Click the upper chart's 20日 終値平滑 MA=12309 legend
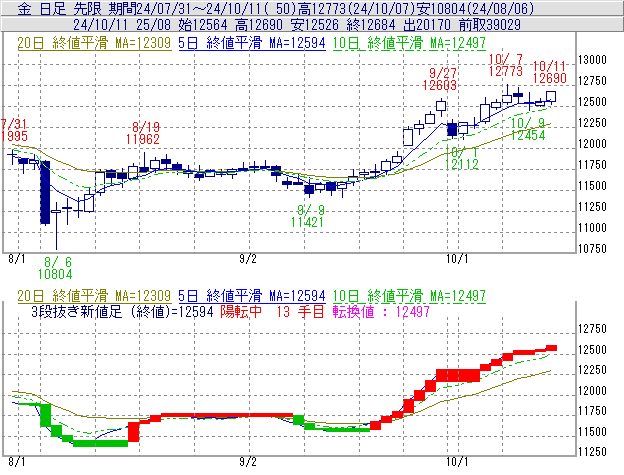The image size is (624, 475). click(94, 43)
